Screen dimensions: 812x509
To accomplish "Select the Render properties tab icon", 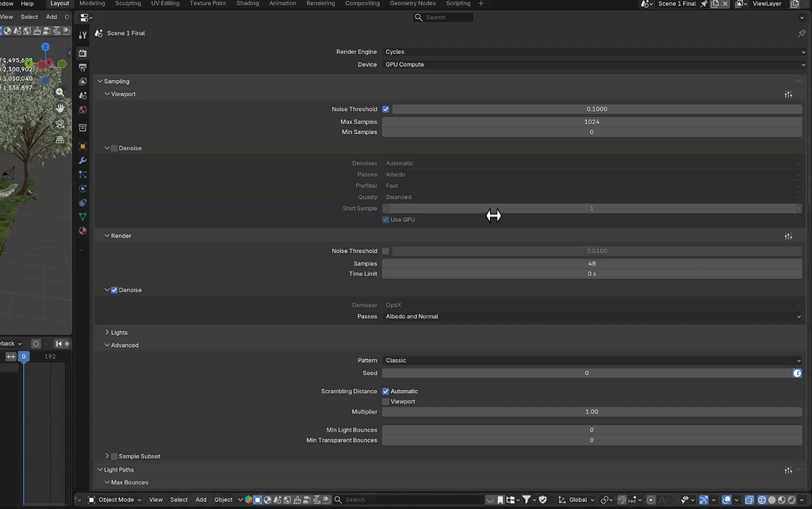I will coord(82,53).
